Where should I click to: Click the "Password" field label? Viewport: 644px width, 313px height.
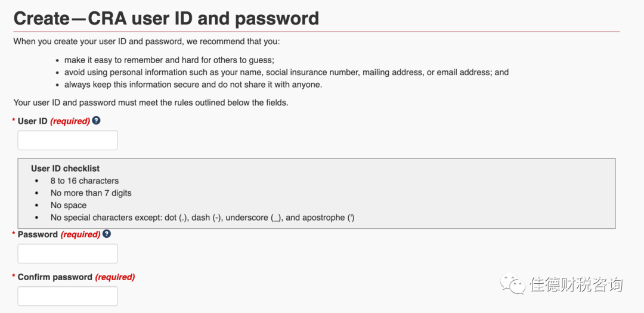(38, 234)
